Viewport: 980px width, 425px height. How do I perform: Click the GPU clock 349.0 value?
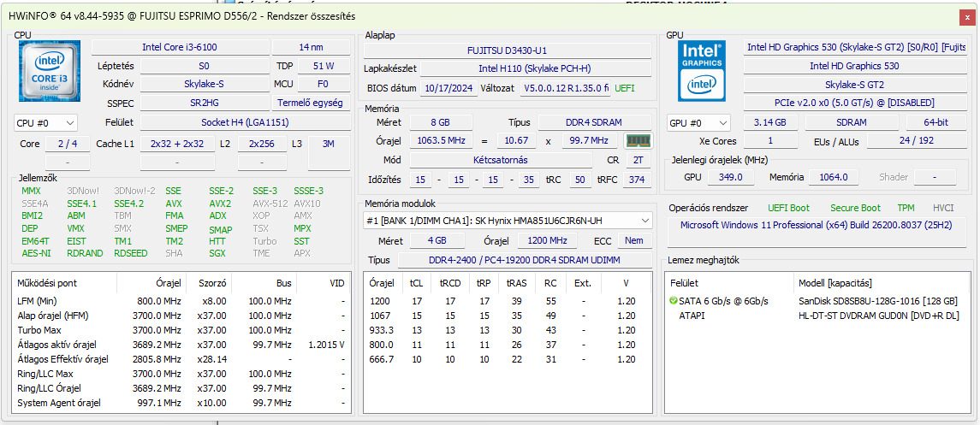(x=730, y=177)
